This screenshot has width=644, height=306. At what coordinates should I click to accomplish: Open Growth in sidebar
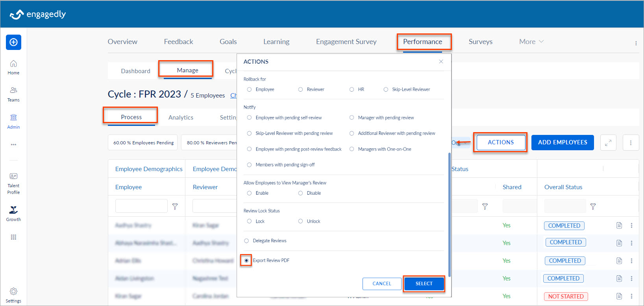coord(13,214)
